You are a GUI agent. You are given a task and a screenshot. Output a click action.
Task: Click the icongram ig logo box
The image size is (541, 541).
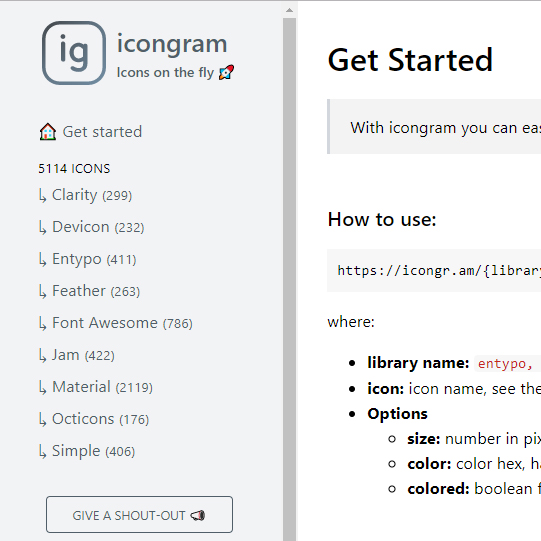[x=74, y=53]
